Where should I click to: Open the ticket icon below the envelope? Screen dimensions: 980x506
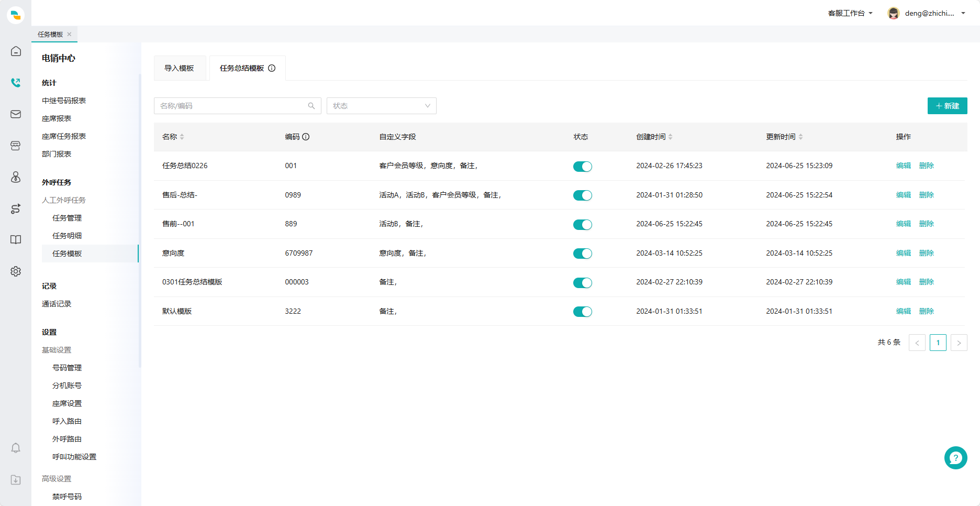(x=16, y=146)
